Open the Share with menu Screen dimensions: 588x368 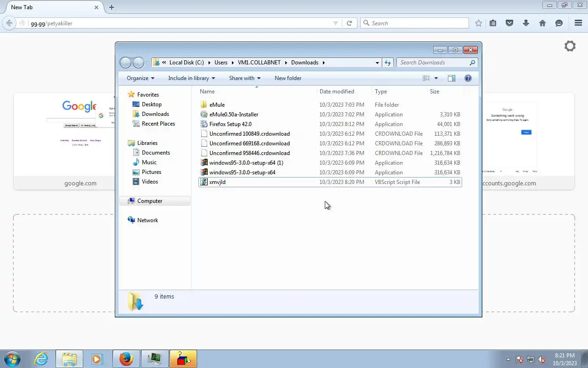tap(245, 78)
